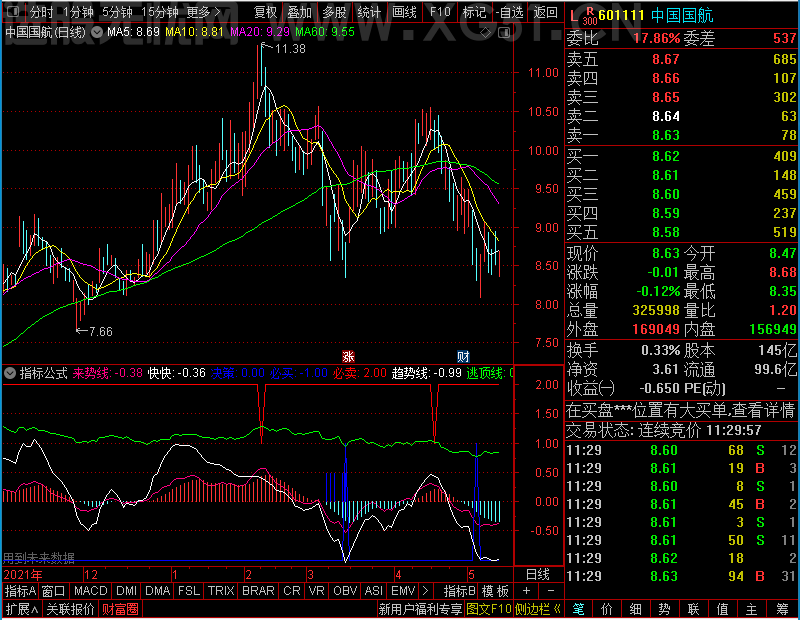Switch to the 1分钟 chart period
This screenshot has width=800, height=620.
tap(78, 12)
